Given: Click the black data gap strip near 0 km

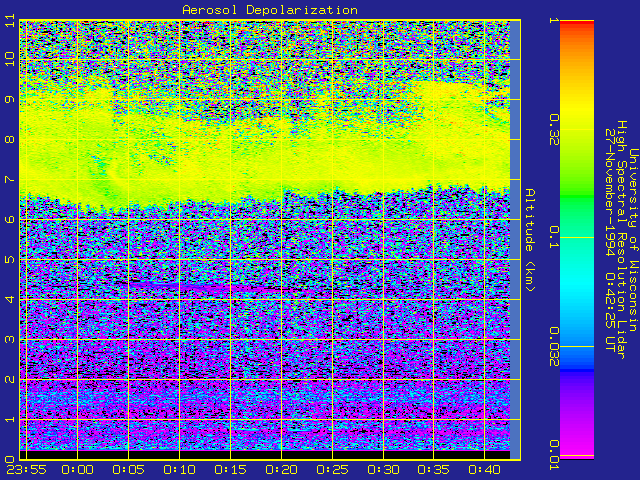Looking at the screenshot, I should point(265,455).
